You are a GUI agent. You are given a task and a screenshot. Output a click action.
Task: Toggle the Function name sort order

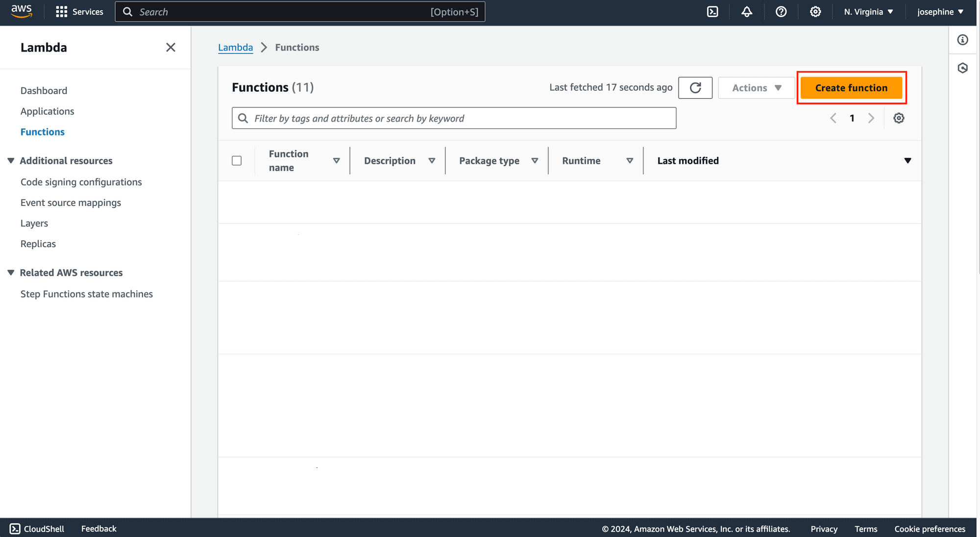pos(336,160)
